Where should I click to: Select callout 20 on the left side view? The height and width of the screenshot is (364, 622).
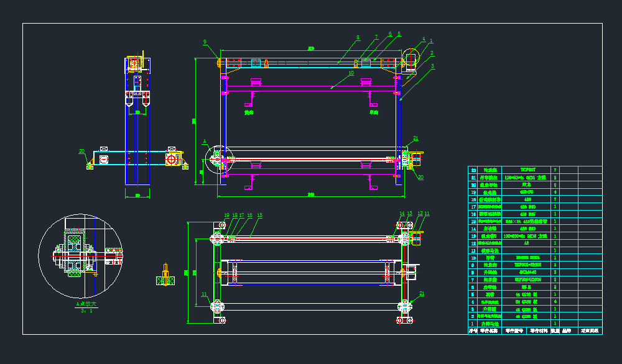(81, 151)
